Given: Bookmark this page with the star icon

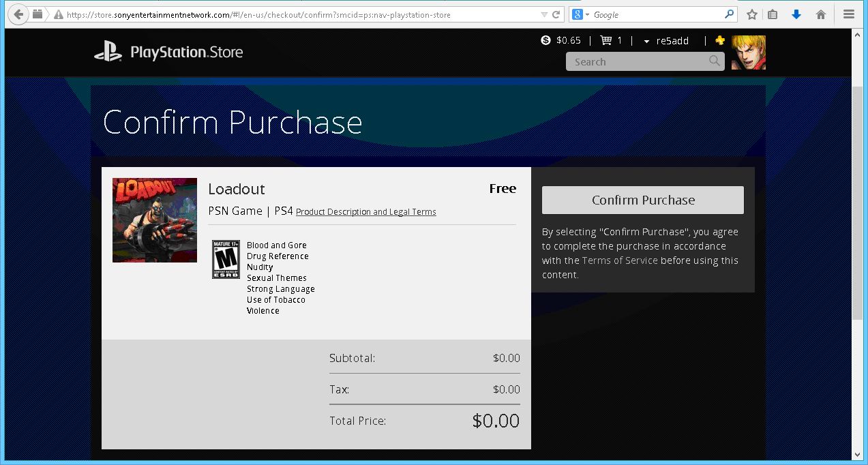Looking at the screenshot, I should 751,14.
